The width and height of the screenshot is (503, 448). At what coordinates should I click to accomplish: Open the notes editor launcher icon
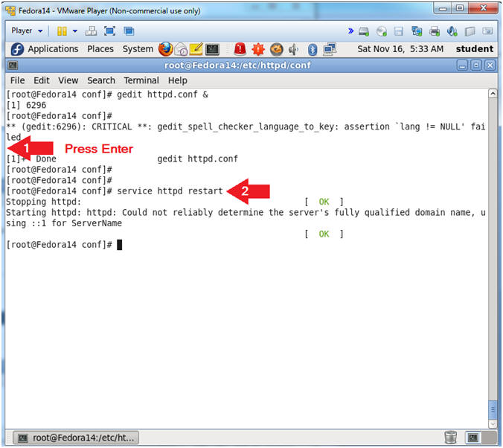point(196,49)
